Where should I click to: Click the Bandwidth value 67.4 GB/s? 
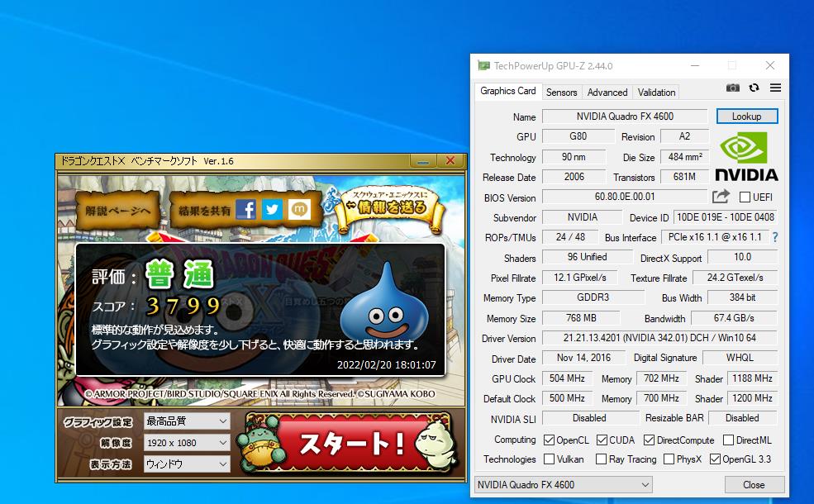[x=734, y=317]
